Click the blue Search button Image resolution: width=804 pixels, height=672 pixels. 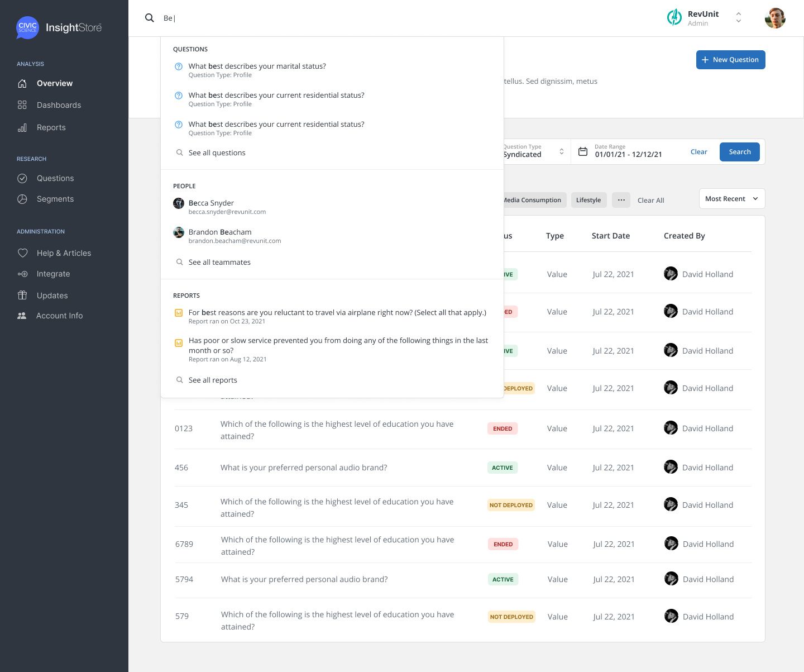pos(740,152)
